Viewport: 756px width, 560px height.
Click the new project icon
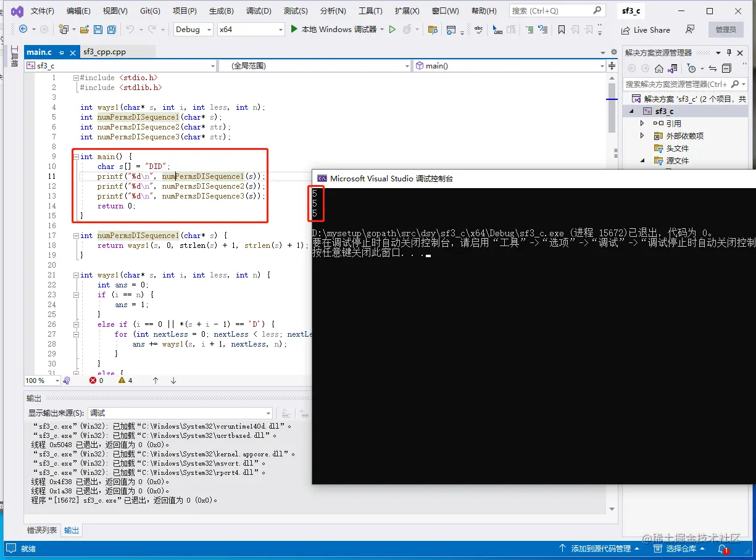tap(63, 30)
